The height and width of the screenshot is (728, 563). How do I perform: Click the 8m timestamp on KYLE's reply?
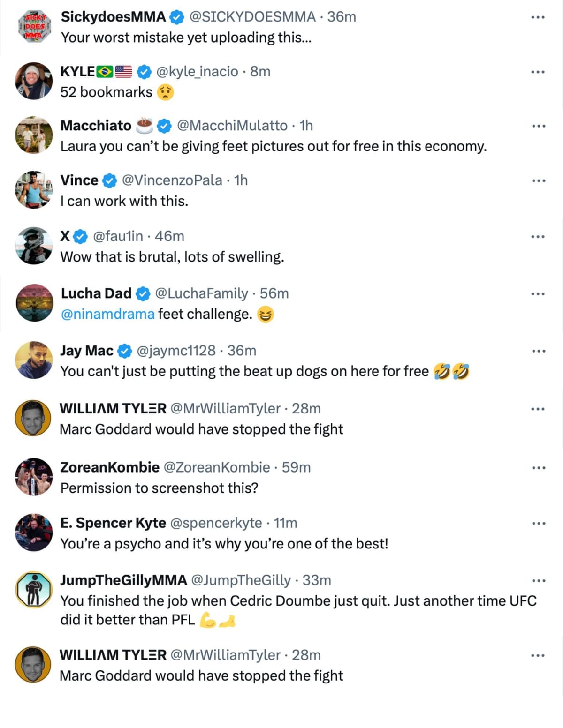(261, 72)
